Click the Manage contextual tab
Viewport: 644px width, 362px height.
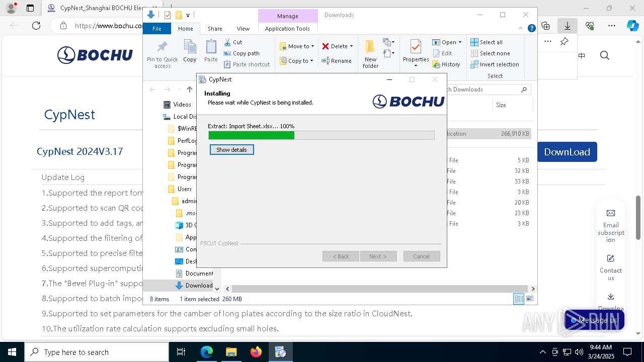pos(288,16)
